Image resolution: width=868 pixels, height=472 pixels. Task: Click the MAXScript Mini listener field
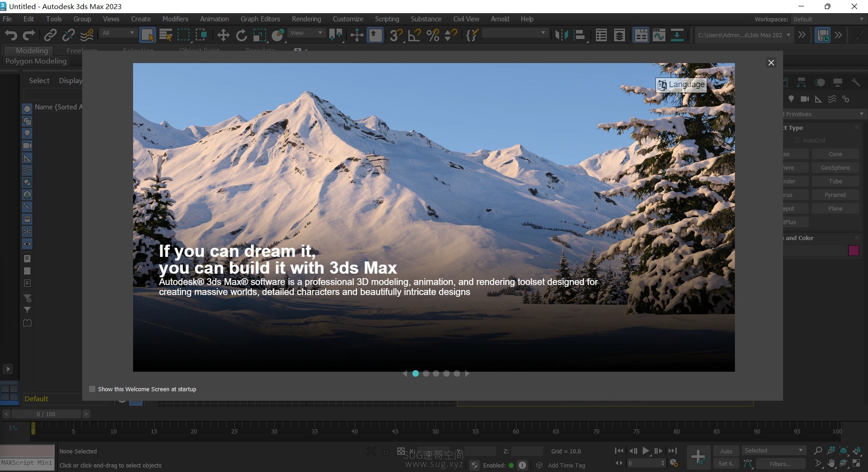27,463
